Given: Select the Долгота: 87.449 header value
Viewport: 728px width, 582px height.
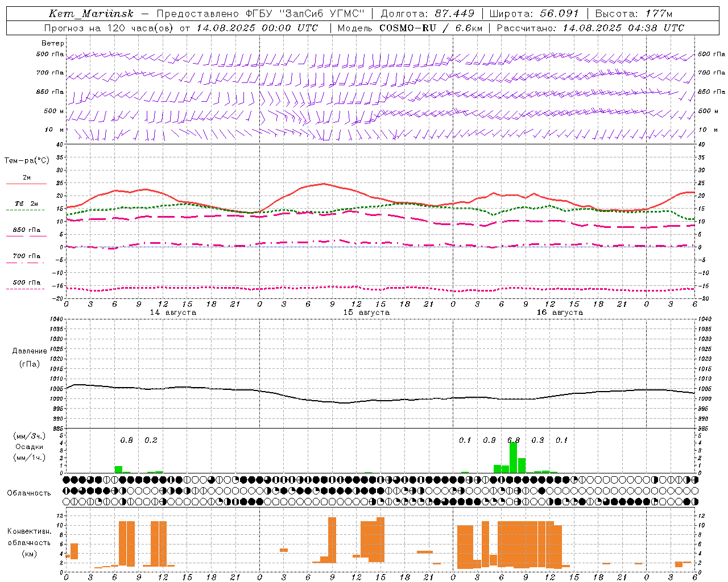Looking at the screenshot, I should point(427,14).
